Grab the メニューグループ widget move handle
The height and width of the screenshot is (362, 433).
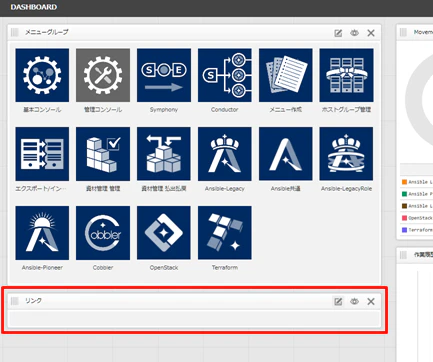[14, 32]
